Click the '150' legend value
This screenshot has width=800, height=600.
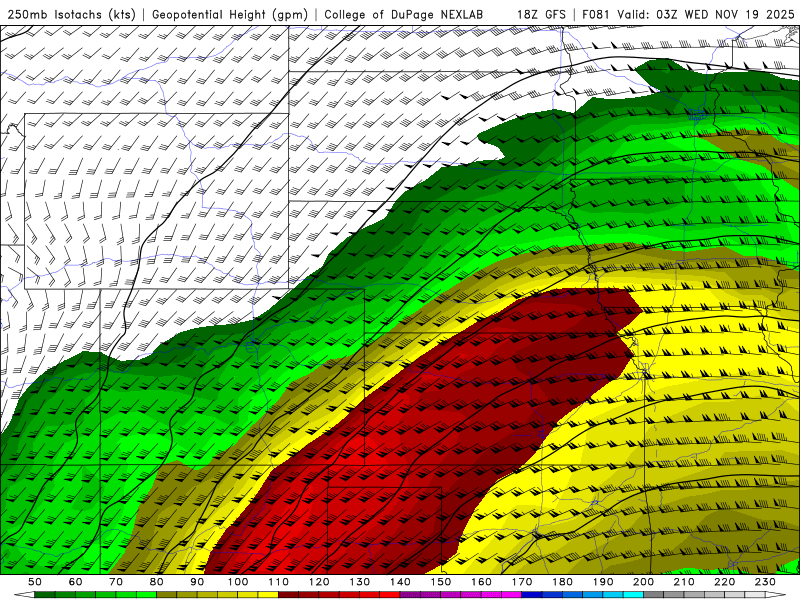[441, 582]
